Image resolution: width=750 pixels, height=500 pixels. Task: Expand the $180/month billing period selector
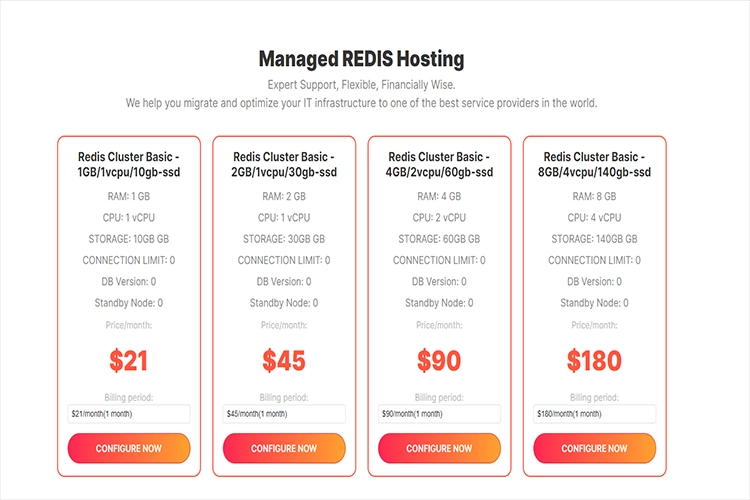click(x=594, y=414)
